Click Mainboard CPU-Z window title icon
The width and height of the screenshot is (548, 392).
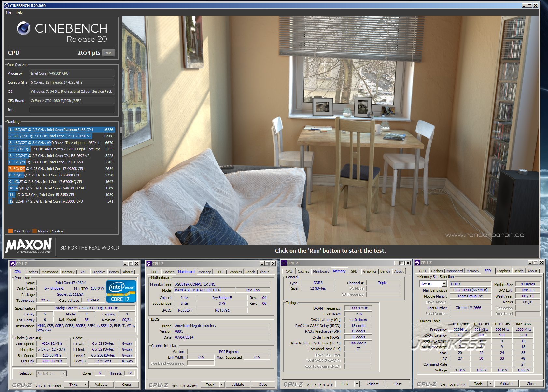pos(149,264)
